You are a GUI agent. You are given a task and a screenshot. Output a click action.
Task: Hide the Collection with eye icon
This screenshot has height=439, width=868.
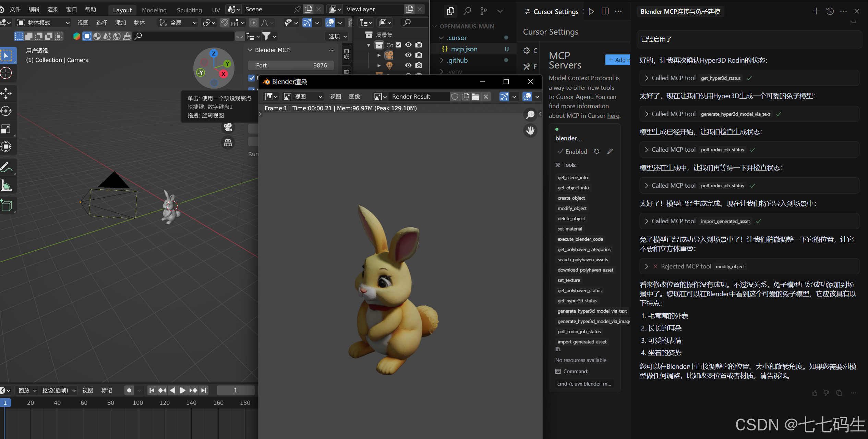click(x=408, y=45)
